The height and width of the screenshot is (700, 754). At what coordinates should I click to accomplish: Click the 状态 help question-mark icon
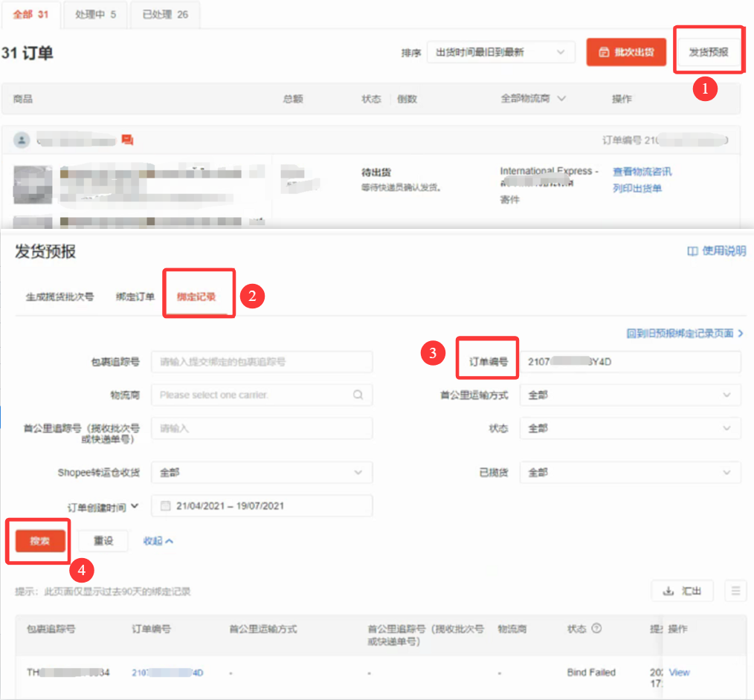coord(596,629)
